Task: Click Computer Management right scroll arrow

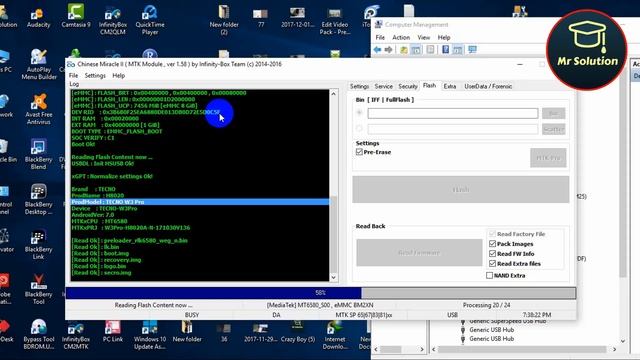Action: pyautogui.click(x=614, y=349)
